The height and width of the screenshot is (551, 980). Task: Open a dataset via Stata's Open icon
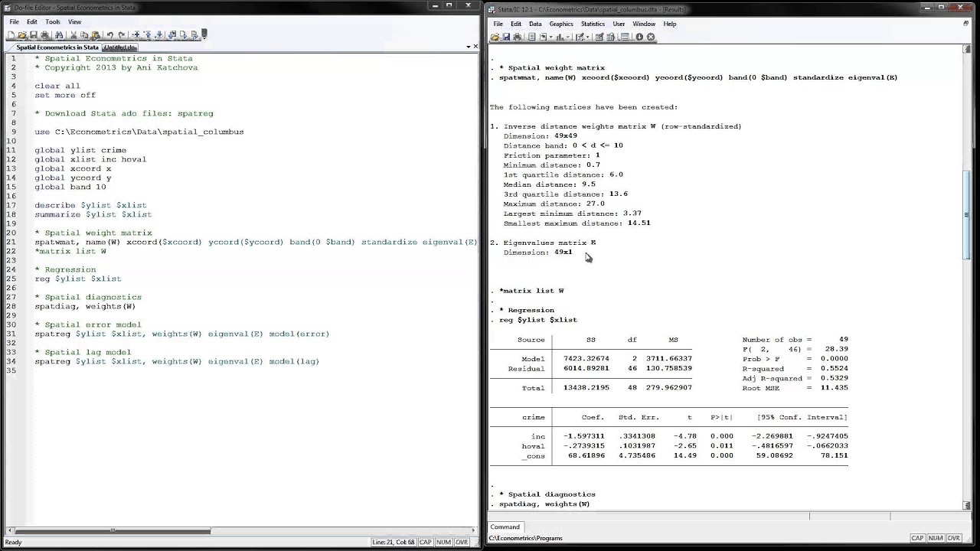coord(495,37)
